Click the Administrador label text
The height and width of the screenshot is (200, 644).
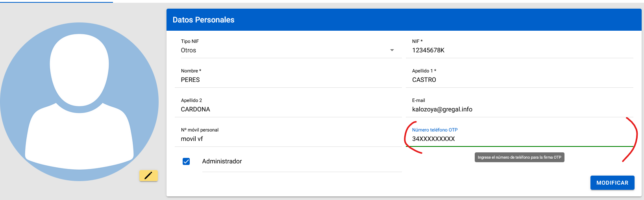click(x=222, y=161)
